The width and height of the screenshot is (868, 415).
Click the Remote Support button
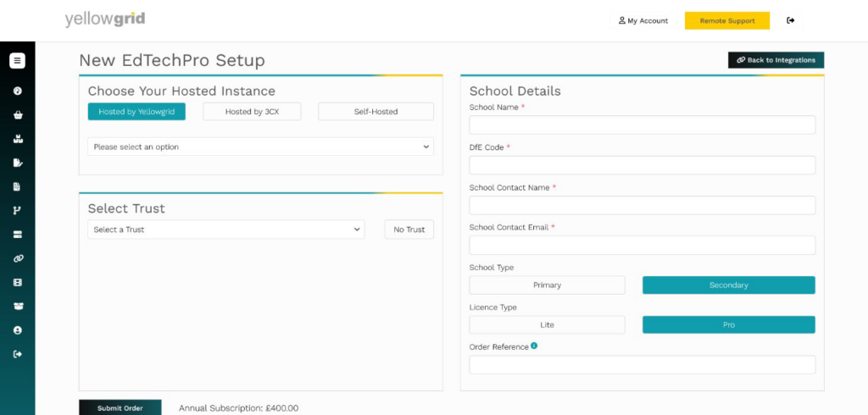tap(726, 20)
